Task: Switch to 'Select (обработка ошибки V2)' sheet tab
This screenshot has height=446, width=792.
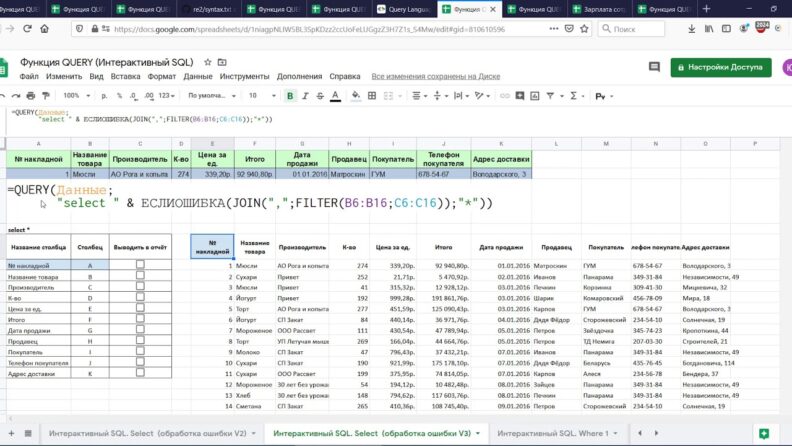Action: click(152, 433)
